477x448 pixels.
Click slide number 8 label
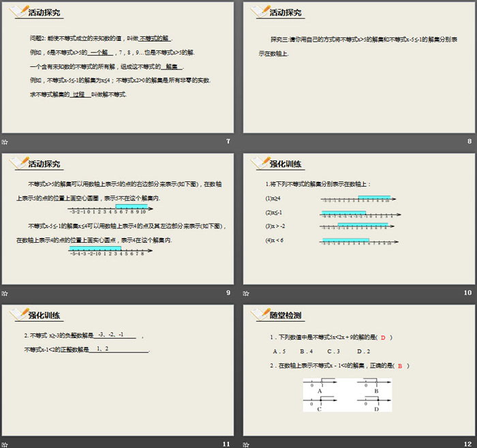point(470,141)
